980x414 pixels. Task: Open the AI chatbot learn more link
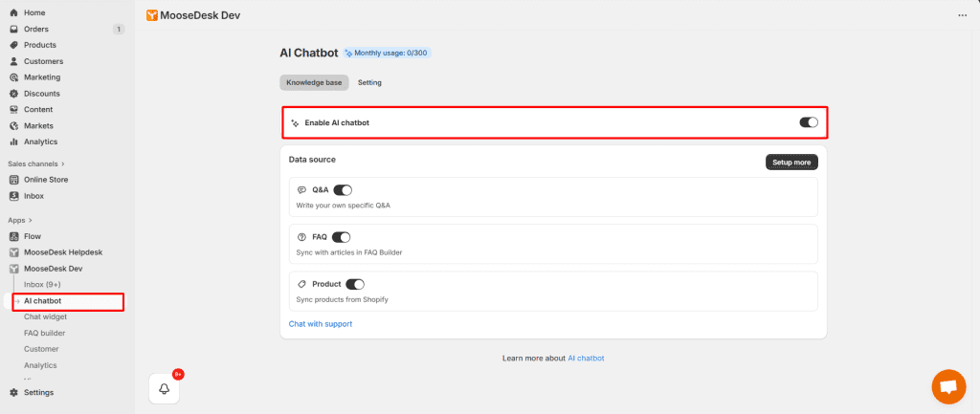586,359
